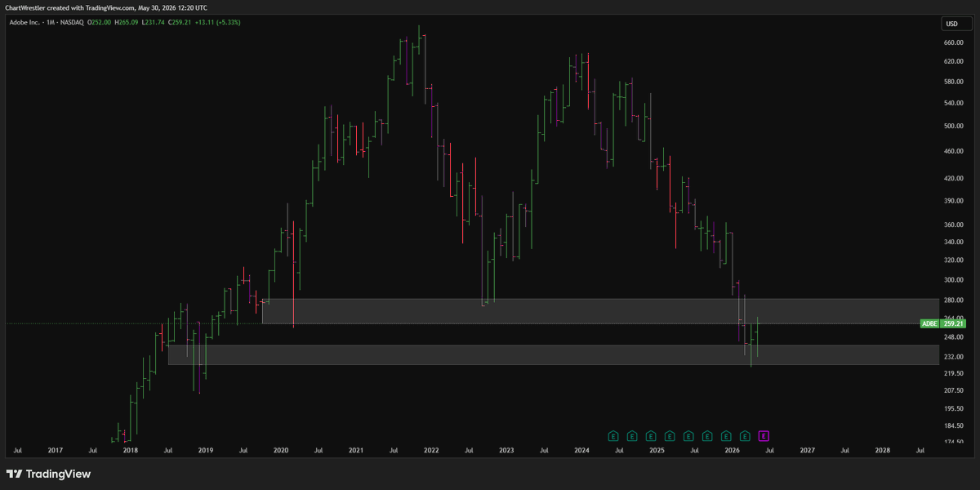This screenshot has height=490, width=980.
Task: Click the 340.00 price axis label
Action: click(x=955, y=242)
